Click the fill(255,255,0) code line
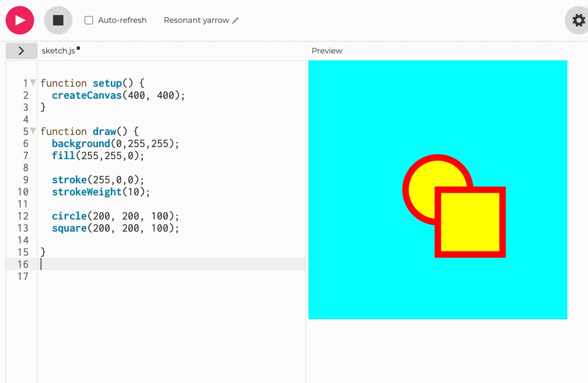 (98, 156)
